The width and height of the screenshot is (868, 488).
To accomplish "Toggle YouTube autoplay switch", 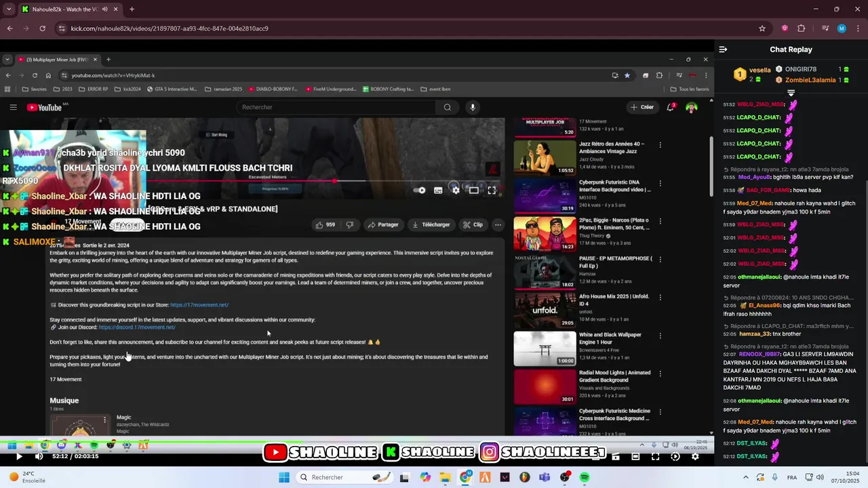I will point(420,190).
